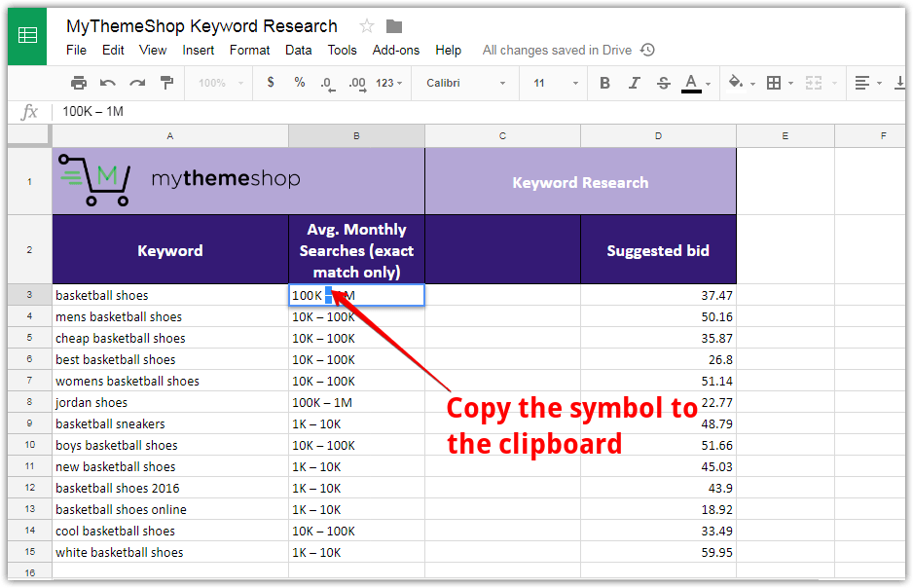Select suggested bid cell 37.47
The image size is (913, 588).
(x=658, y=295)
